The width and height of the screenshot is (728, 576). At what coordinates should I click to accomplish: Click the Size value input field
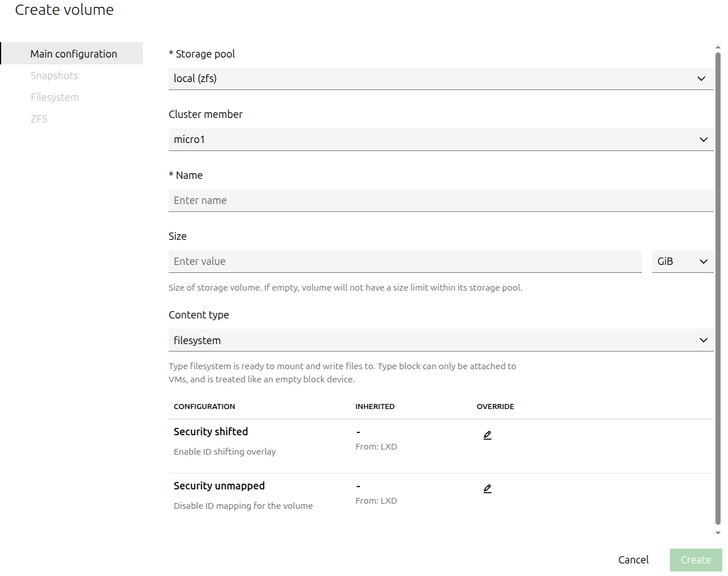point(404,262)
